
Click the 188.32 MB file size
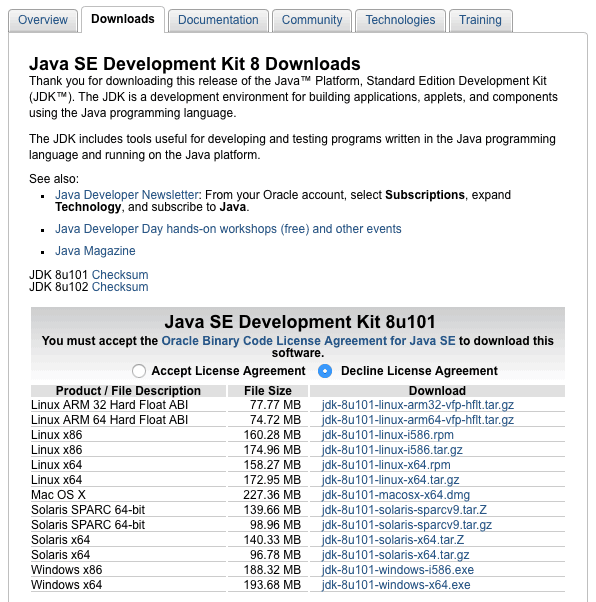pyautogui.click(x=272, y=569)
